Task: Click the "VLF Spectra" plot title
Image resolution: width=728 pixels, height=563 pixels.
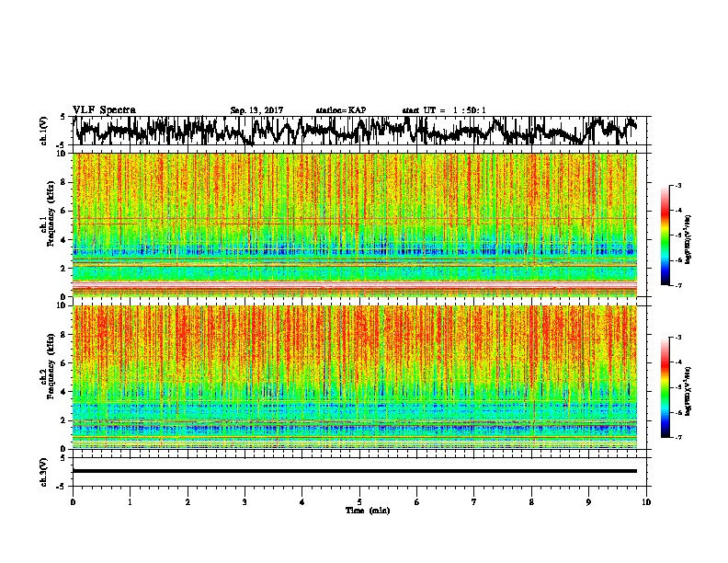Action: (x=104, y=110)
